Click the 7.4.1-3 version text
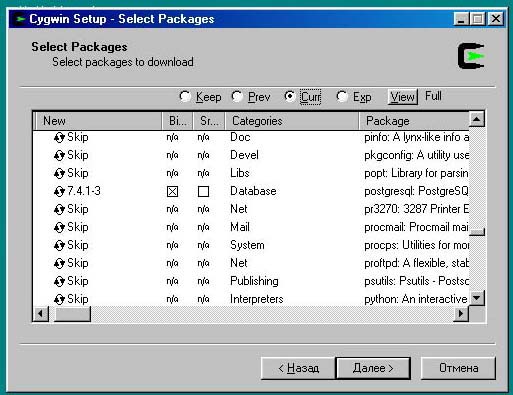513x395 pixels. 84,191
